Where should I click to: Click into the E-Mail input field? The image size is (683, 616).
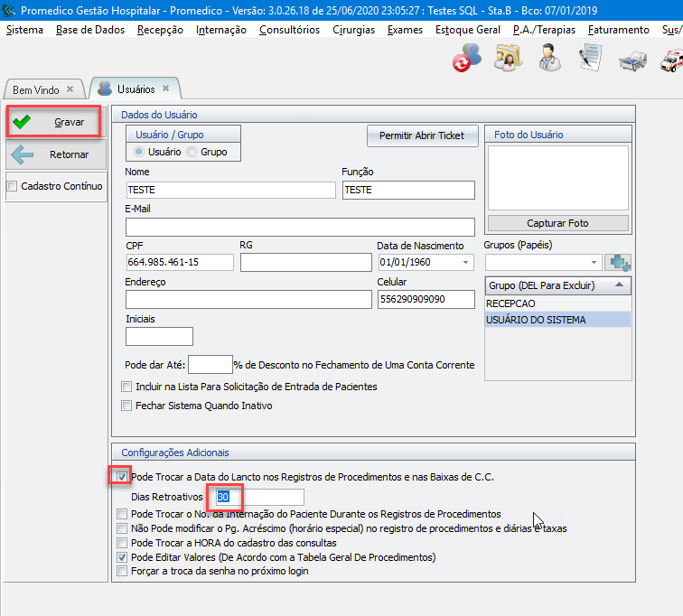click(x=300, y=226)
